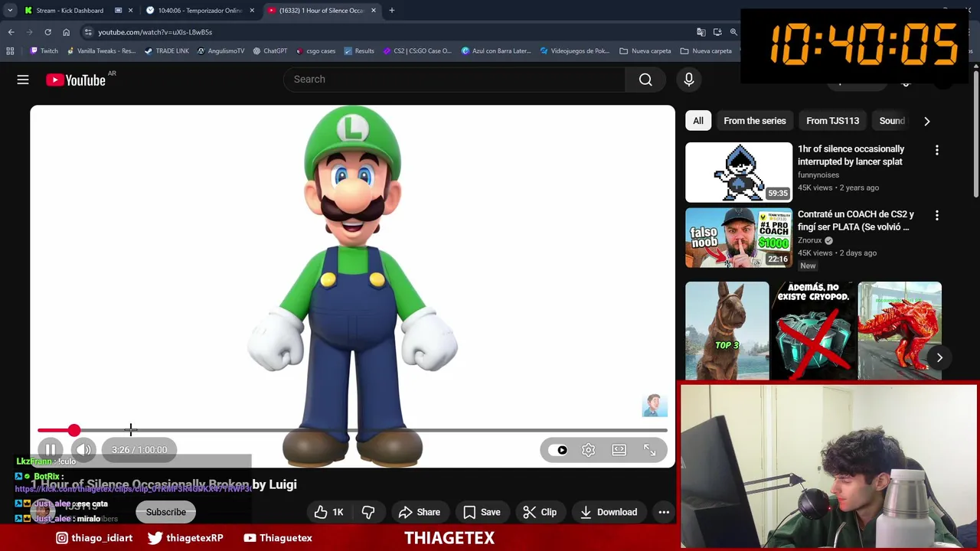Open options for lancer splat video
Image resolution: width=980 pixels, height=551 pixels.
click(x=936, y=150)
